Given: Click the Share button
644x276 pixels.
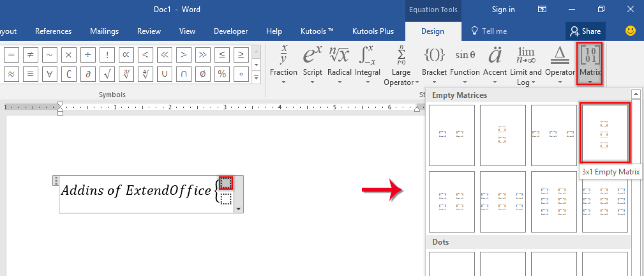Looking at the screenshot, I should pyautogui.click(x=585, y=31).
